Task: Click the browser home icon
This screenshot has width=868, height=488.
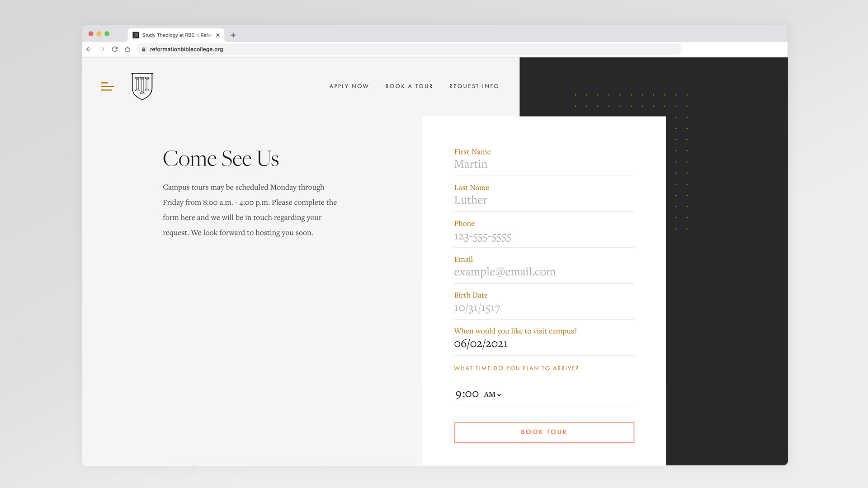Action: click(x=127, y=49)
